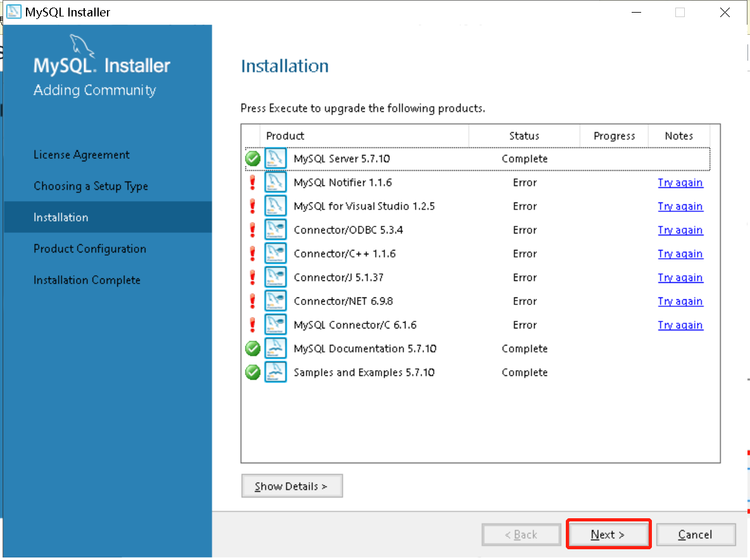Expand installation log with Show Details

point(292,486)
